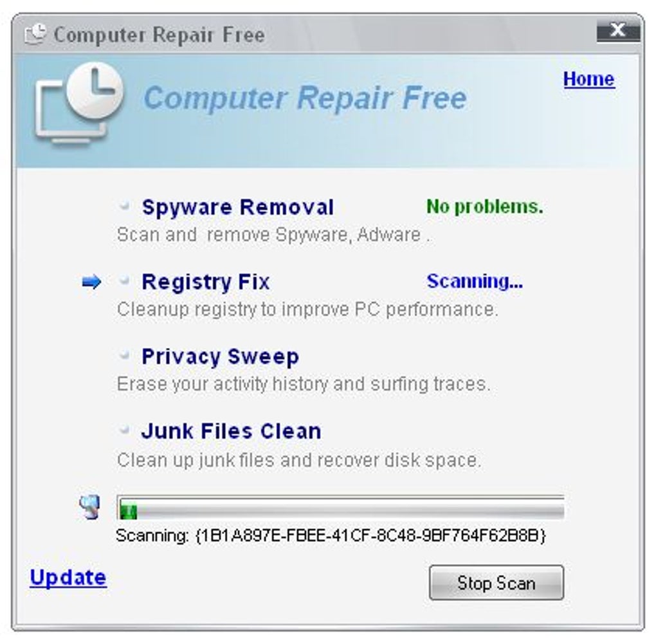This screenshot has height=644, width=656.
Task: Click the bullet icon next to Privacy Sweep
Action: (x=124, y=355)
